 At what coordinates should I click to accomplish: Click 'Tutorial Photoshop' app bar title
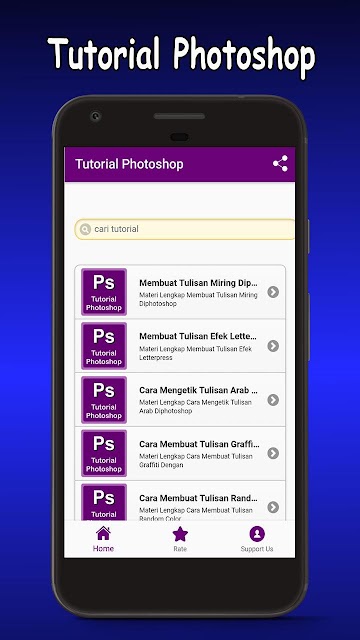point(129,164)
